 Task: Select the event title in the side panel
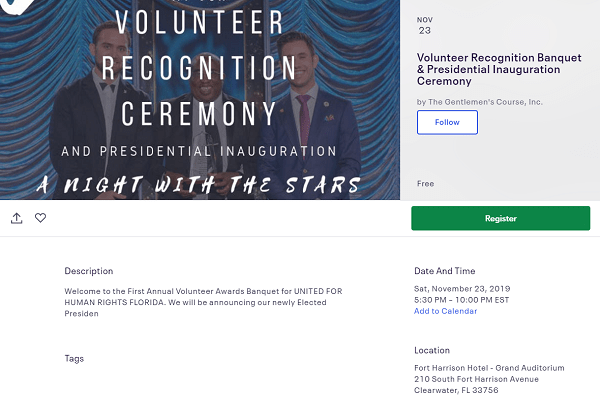tap(499, 69)
